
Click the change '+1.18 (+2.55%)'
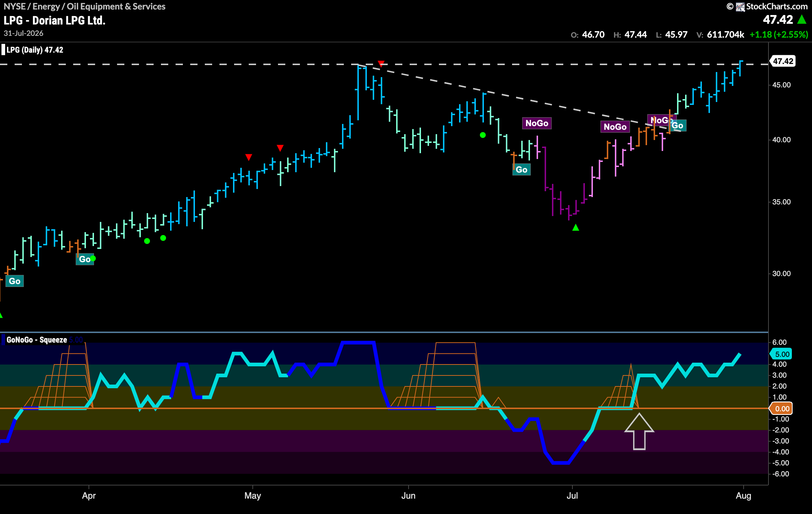tap(779, 35)
